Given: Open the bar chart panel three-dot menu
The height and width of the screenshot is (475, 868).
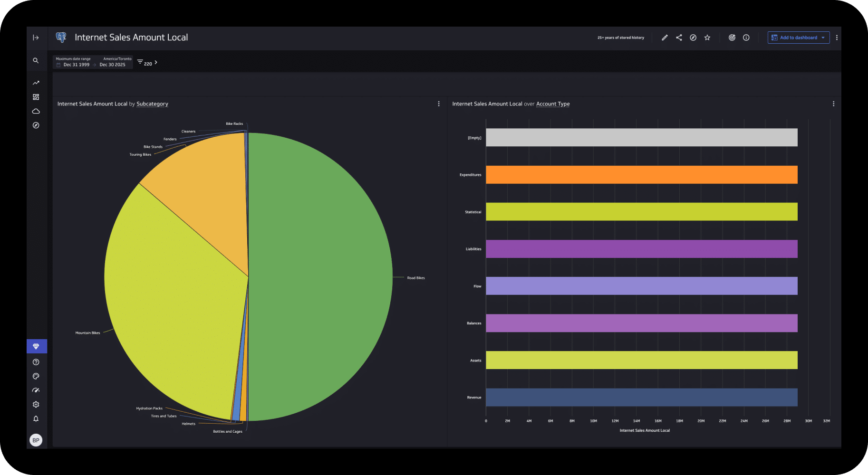Looking at the screenshot, I should (833, 104).
